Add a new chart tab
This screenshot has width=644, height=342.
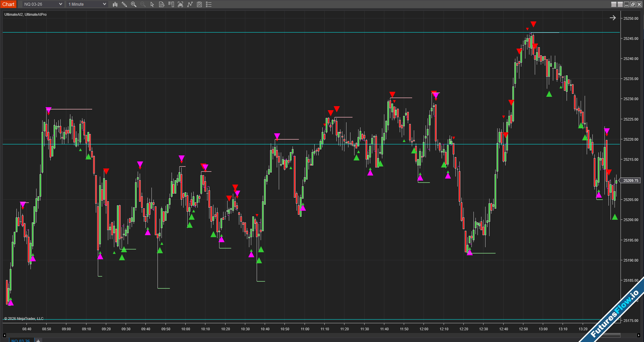point(38,340)
